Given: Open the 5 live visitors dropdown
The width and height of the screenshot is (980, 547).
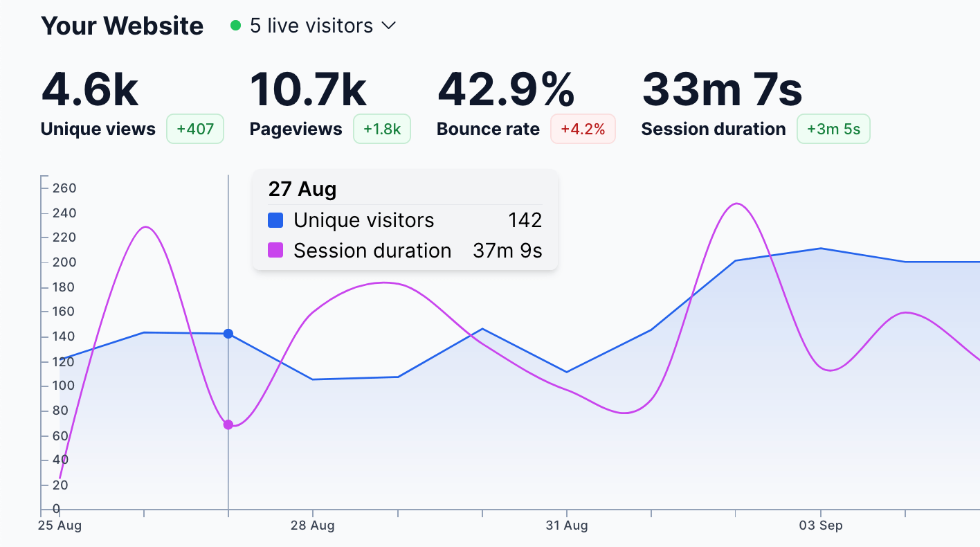Looking at the screenshot, I should point(313,26).
